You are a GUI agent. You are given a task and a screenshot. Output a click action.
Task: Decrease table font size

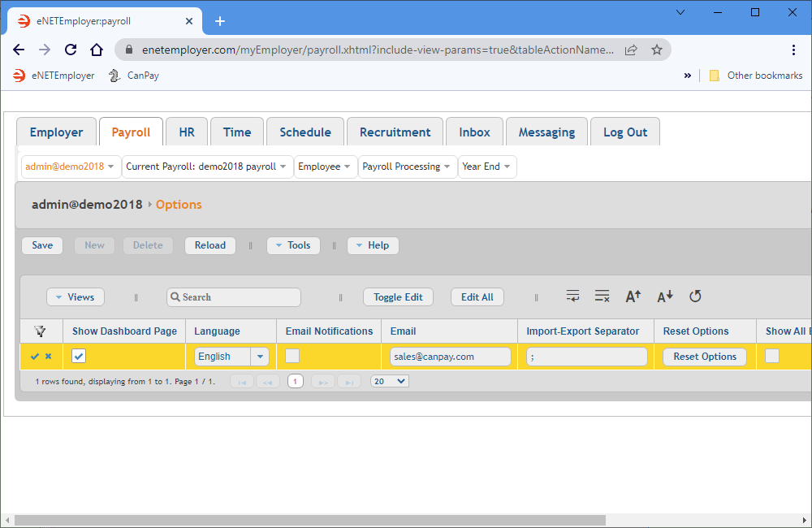point(664,296)
